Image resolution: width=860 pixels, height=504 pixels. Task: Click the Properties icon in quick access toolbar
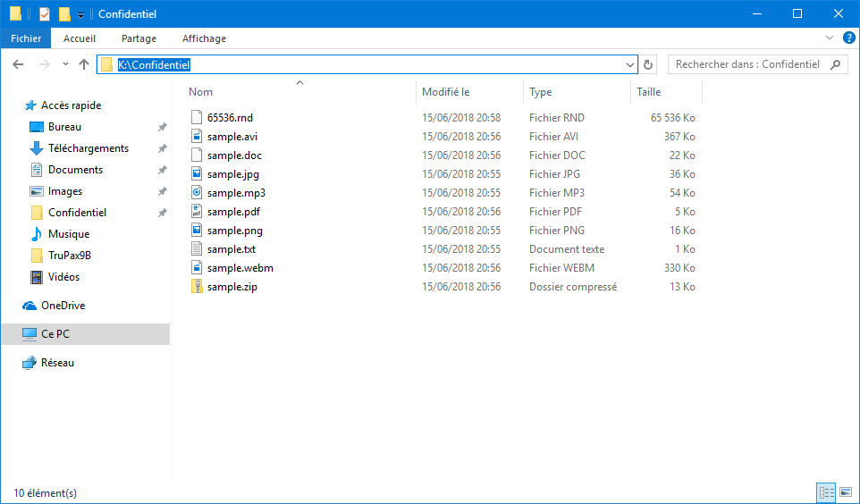(x=45, y=14)
